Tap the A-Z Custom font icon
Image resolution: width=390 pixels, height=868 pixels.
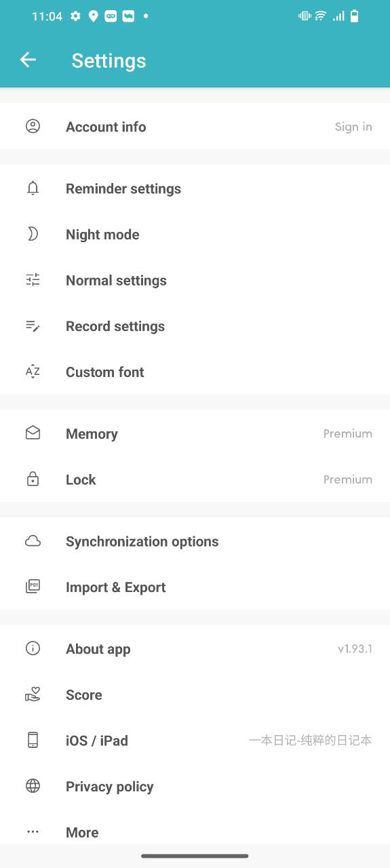(33, 371)
